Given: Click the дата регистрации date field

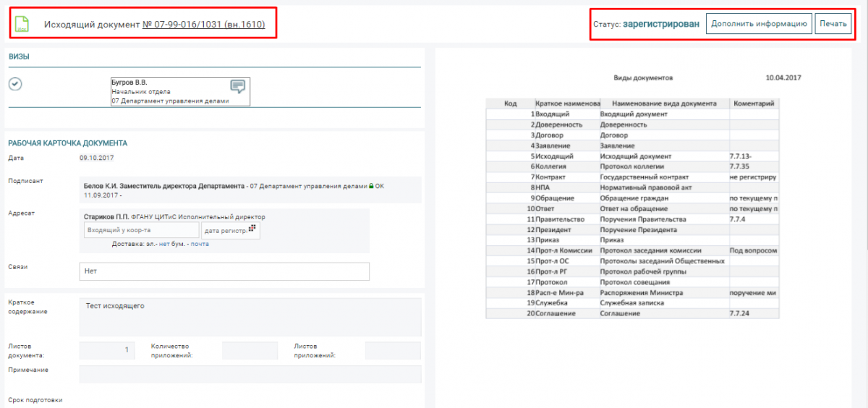Looking at the screenshot, I should pyautogui.click(x=224, y=230).
